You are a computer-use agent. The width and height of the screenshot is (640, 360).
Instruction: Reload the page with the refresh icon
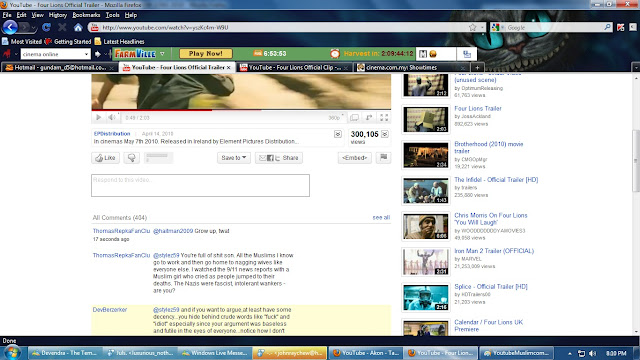click(x=46, y=27)
